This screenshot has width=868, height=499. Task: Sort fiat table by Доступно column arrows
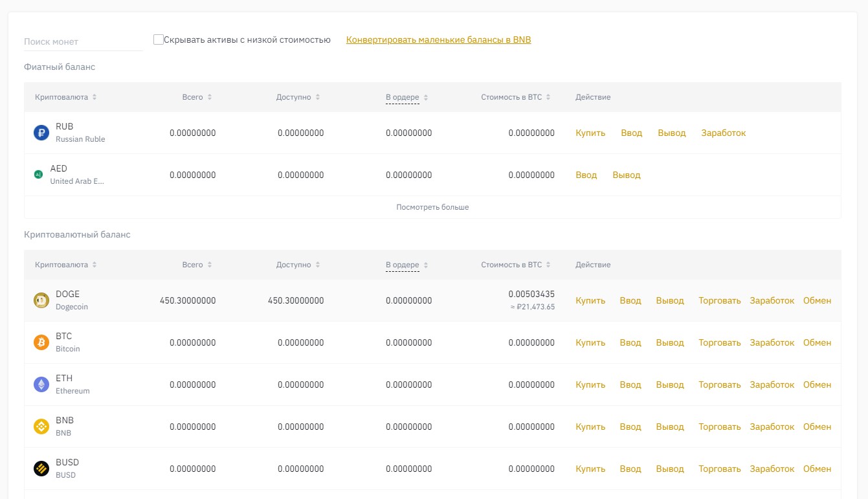[318, 97]
